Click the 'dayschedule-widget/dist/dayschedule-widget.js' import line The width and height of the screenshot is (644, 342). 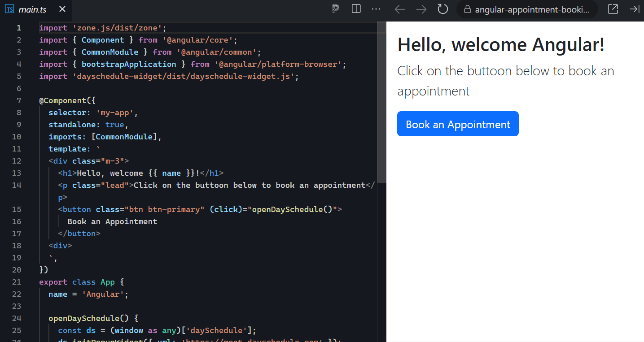pyautogui.click(x=169, y=76)
